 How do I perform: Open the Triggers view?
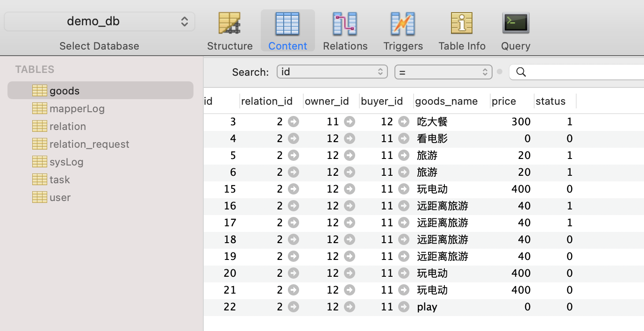(403, 31)
